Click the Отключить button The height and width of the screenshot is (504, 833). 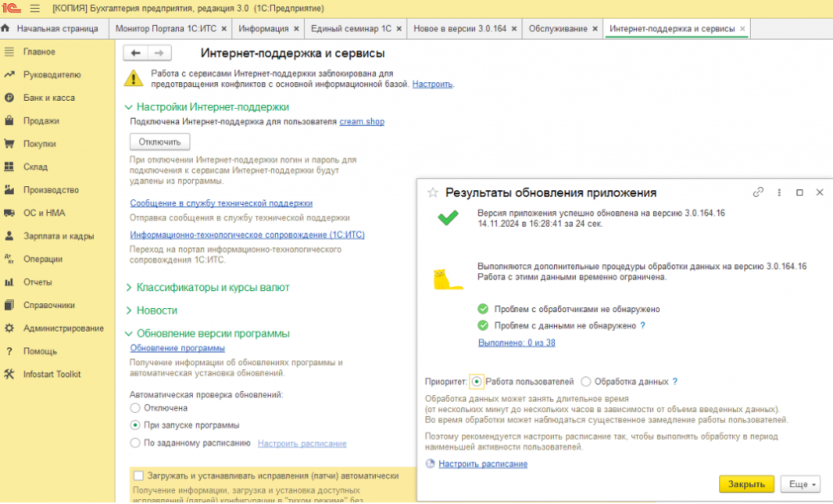point(160,141)
